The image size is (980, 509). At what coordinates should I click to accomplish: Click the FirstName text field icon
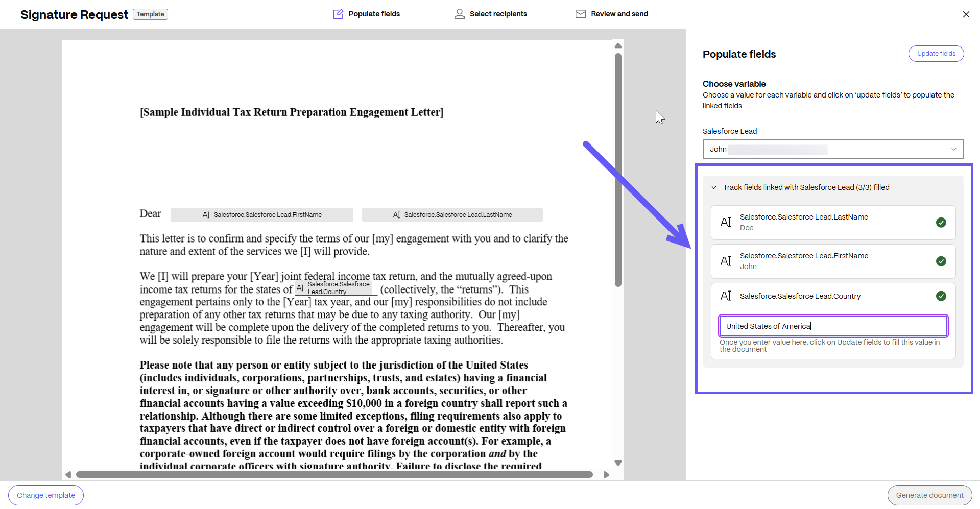726,261
